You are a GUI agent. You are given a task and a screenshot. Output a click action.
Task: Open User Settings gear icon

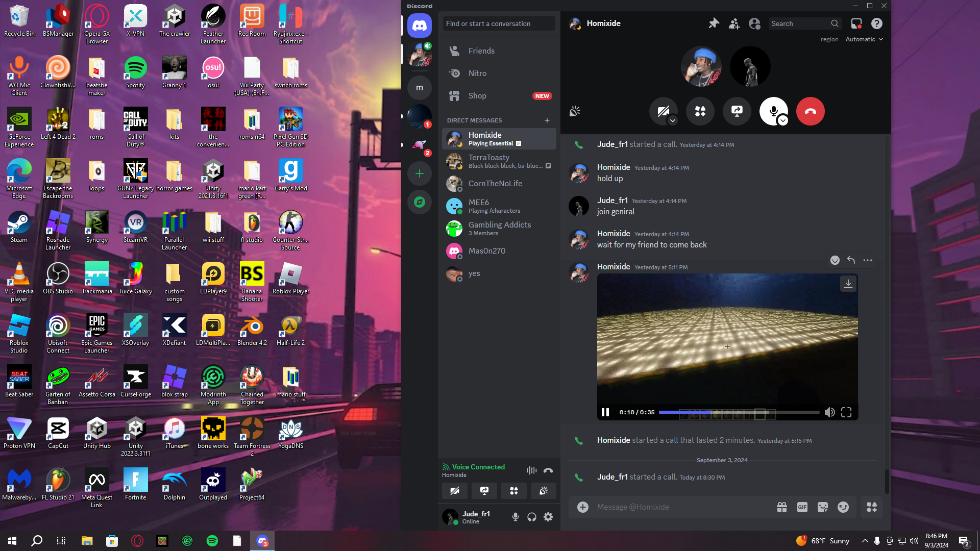click(x=548, y=517)
